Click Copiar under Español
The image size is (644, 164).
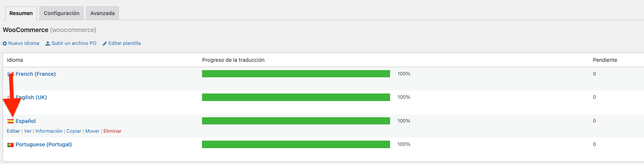74,131
